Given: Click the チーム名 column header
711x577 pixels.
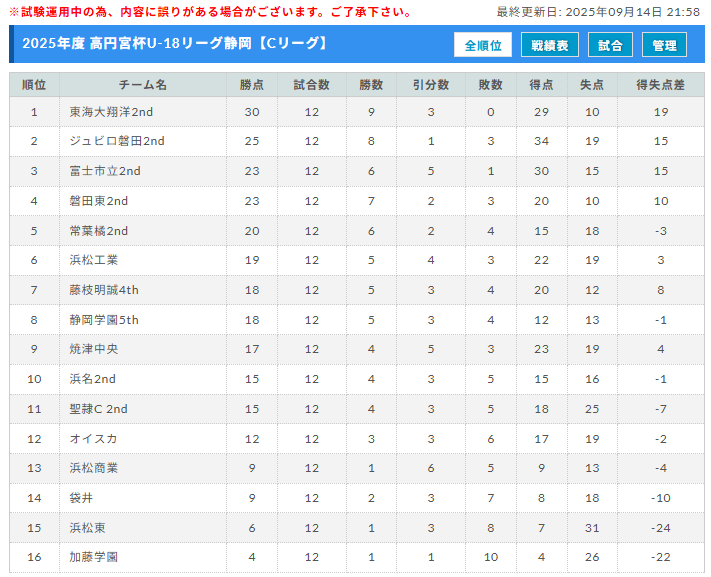Looking at the screenshot, I should [x=143, y=85].
